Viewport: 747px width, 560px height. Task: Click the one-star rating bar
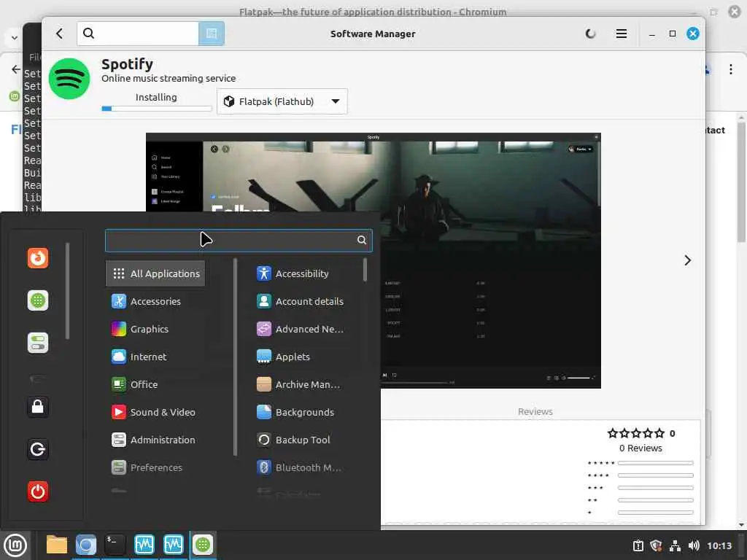[x=656, y=513]
